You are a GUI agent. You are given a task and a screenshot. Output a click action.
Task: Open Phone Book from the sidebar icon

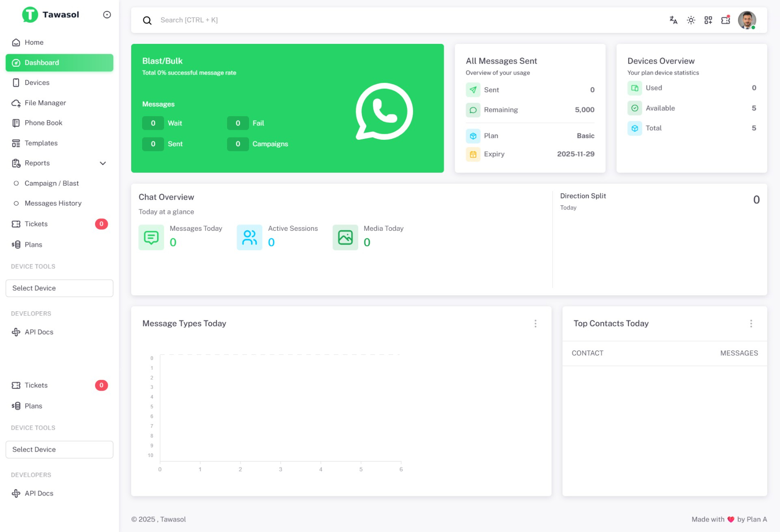click(16, 122)
